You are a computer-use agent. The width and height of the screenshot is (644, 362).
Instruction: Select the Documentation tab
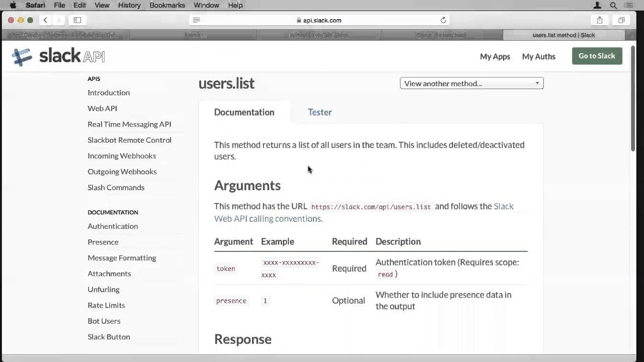(244, 112)
